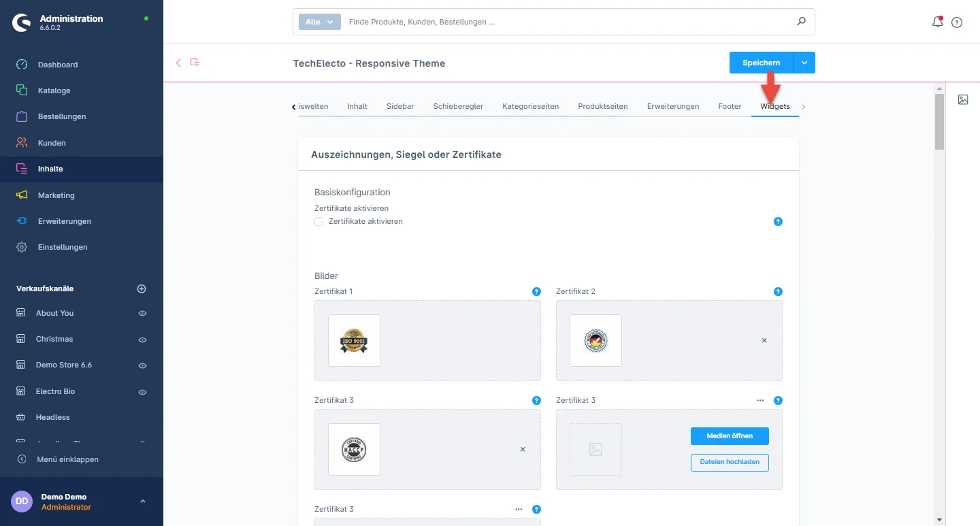Show help tooltip for Zertifikat 1
Viewport: 980px width, 526px height.
click(536, 292)
